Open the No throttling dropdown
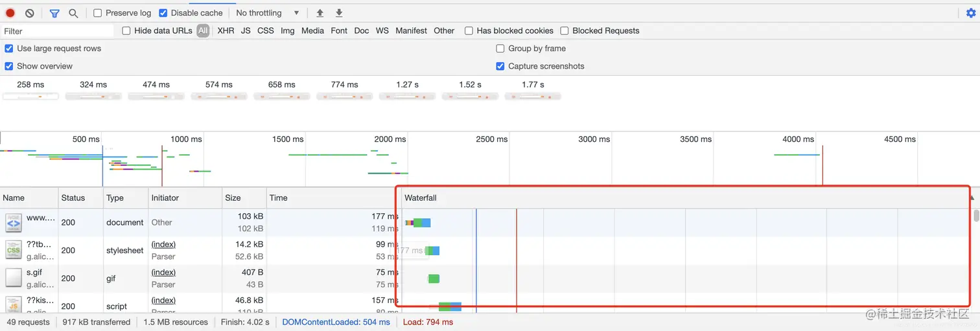 [x=267, y=13]
